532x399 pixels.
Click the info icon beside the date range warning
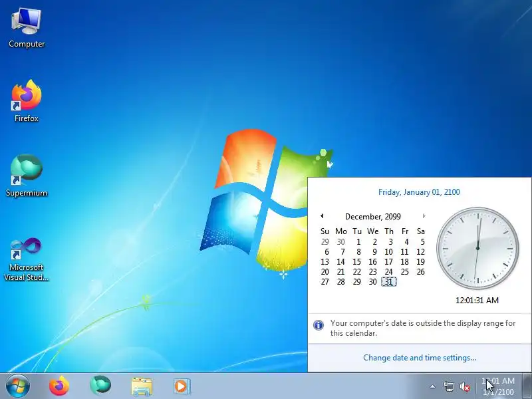tap(319, 325)
